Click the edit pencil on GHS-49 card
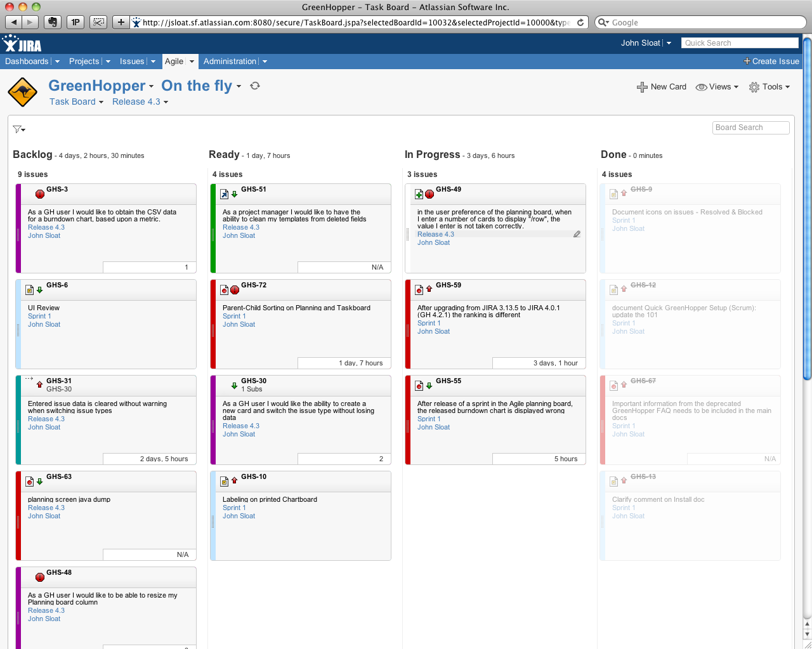Image resolution: width=812 pixels, height=649 pixels. pos(577,234)
